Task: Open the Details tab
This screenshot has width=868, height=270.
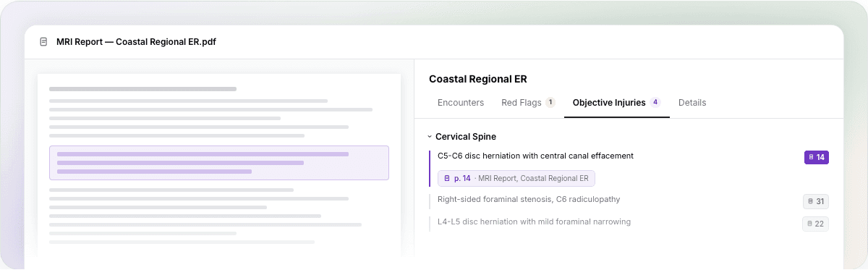Action: [692, 103]
